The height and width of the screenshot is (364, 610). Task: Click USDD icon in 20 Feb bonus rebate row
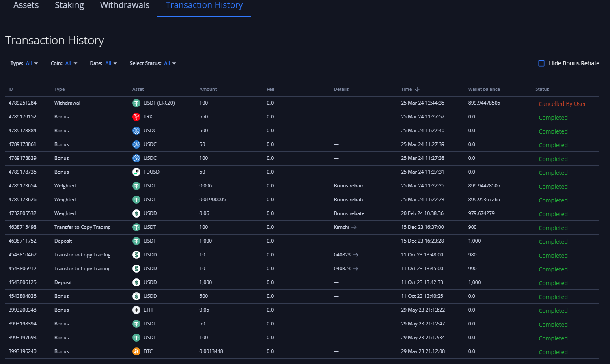pos(136,213)
